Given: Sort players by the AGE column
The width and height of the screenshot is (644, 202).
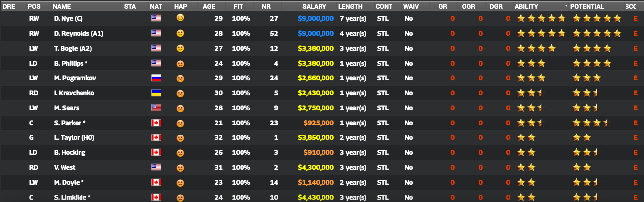Looking at the screenshot, I should [x=209, y=6].
